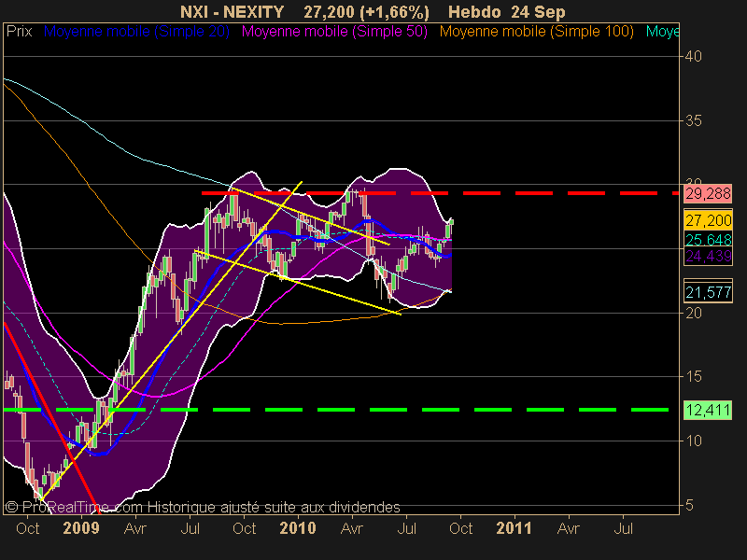Image resolution: width=747 pixels, height=560 pixels.
Task: Click the Prix legend label
Action: (x=19, y=32)
